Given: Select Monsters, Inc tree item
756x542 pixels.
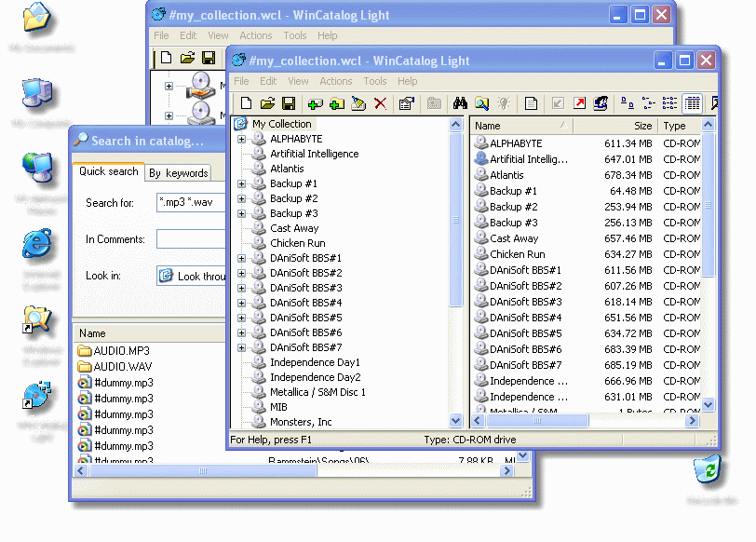Looking at the screenshot, I should pos(301,422).
